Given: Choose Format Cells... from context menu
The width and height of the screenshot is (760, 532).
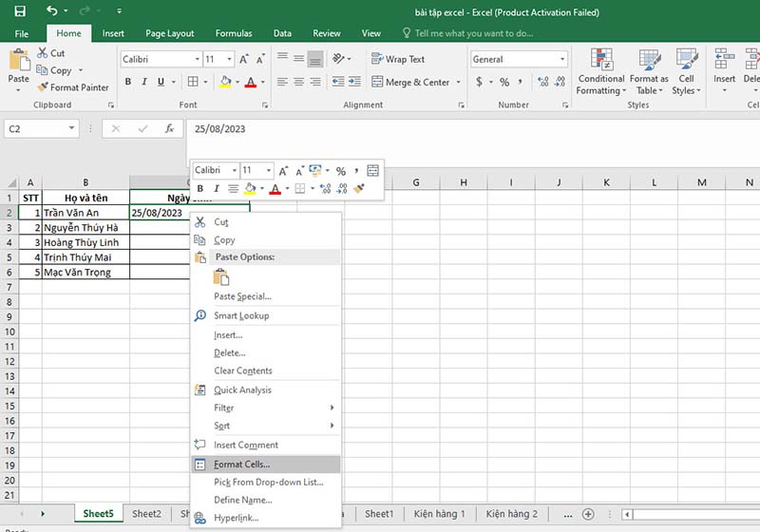Looking at the screenshot, I should tap(266, 465).
